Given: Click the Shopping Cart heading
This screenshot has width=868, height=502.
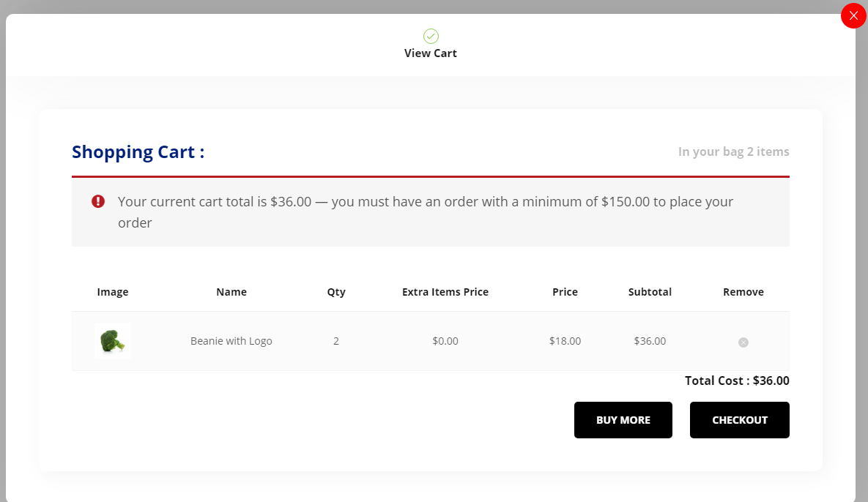Looking at the screenshot, I should coord(138,152).
